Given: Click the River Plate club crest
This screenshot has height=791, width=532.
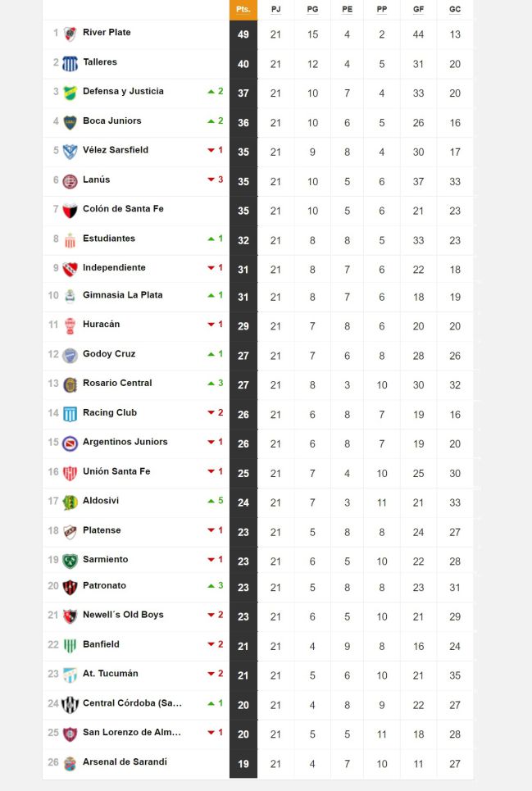Looking at the screenshot, I should (70, 34).
